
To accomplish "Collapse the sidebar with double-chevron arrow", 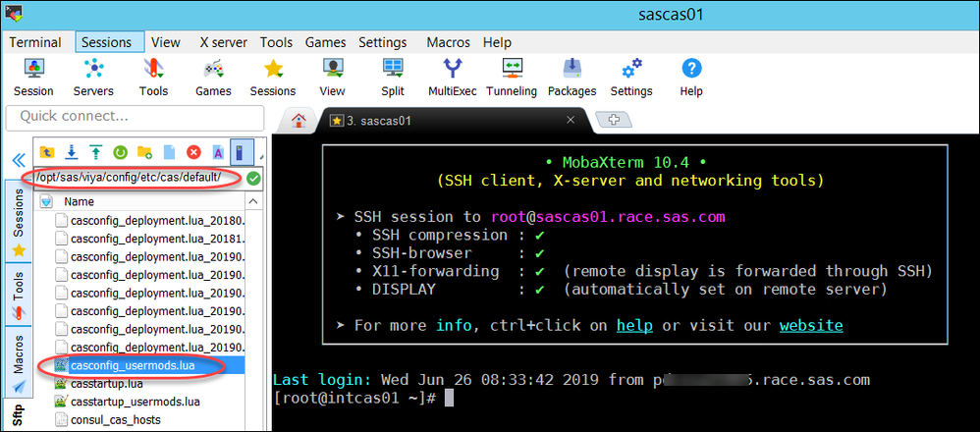I will pos(18,159).
